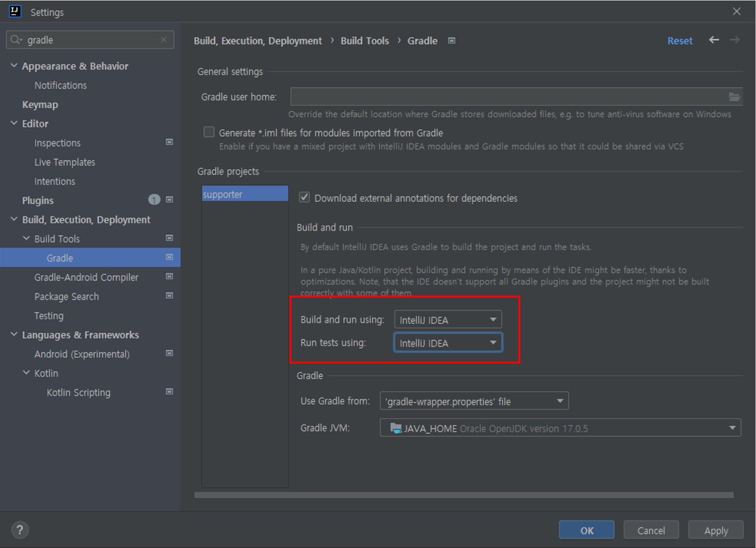This screenshot has width=756, height=548.
Task: Select Kotlin Scripting settings
Action: coord(78,393)
